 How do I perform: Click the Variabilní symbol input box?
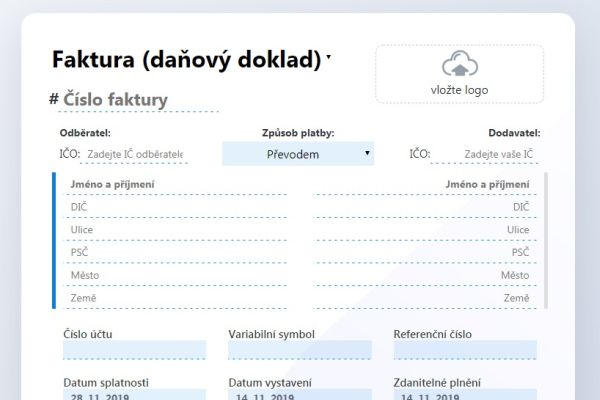point(299,350)
